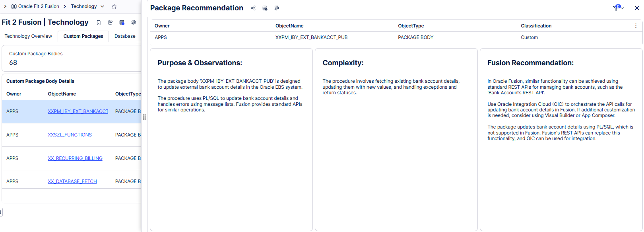This screenshot has width=644, height=232.
Task: Click the waveform icon beside Package Recommendation
Action: 277,8
